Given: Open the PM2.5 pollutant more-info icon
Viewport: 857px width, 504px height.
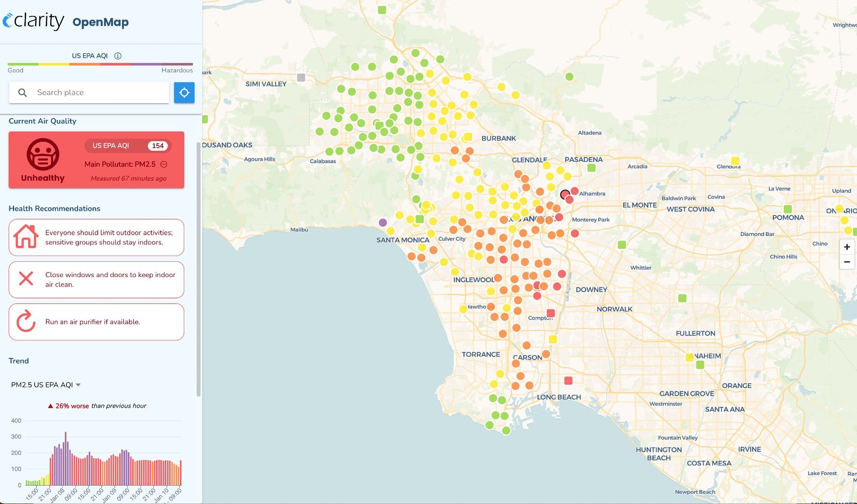Looking at the screenshot, I should pyautogui.click(x=164, y=164).
